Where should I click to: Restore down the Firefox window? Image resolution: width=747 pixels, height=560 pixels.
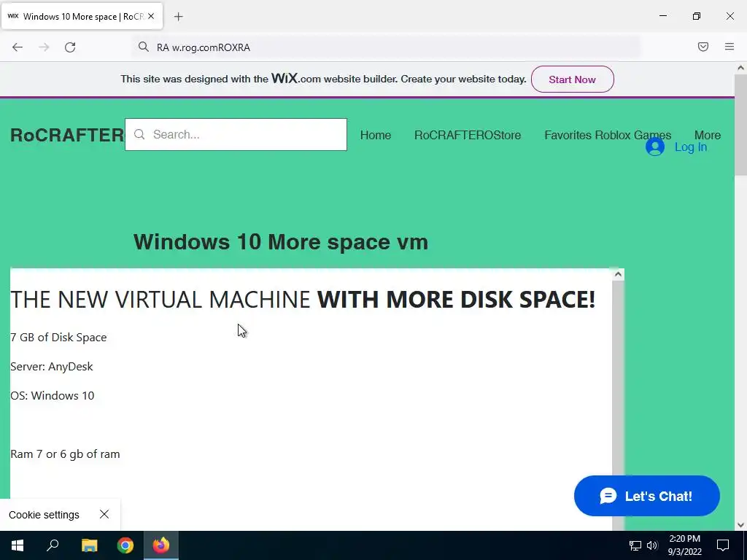697,16
